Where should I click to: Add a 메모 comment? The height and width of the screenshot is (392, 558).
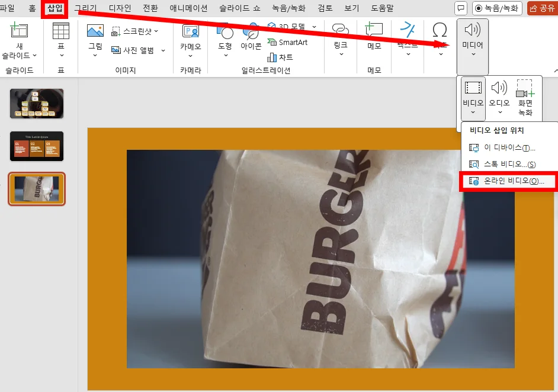(374, 36)
